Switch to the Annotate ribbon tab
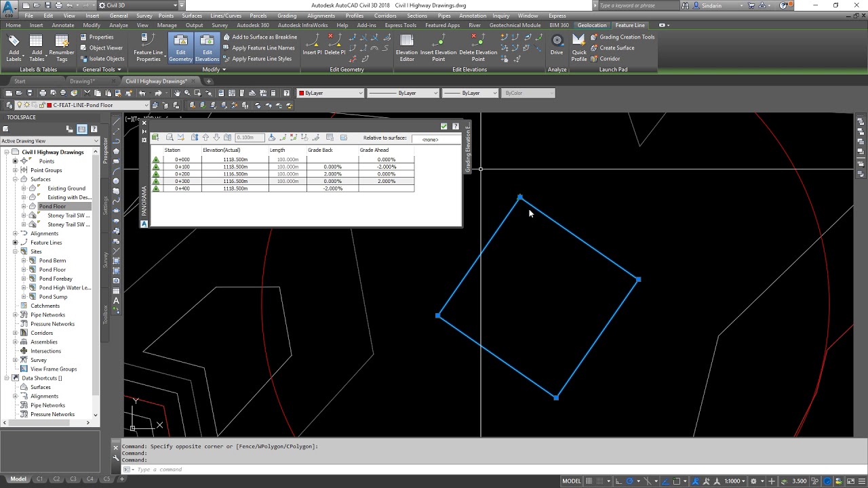 [x=63, y=25]
